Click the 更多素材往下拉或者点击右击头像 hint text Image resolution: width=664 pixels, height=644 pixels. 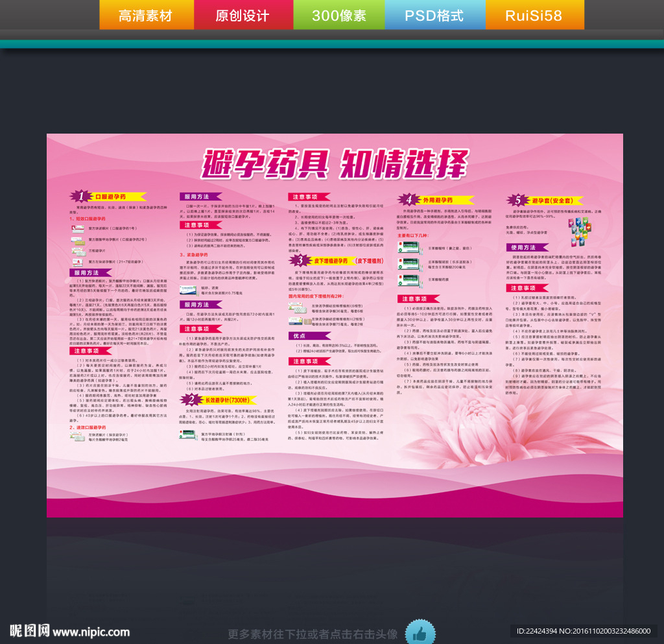[313, 634]
